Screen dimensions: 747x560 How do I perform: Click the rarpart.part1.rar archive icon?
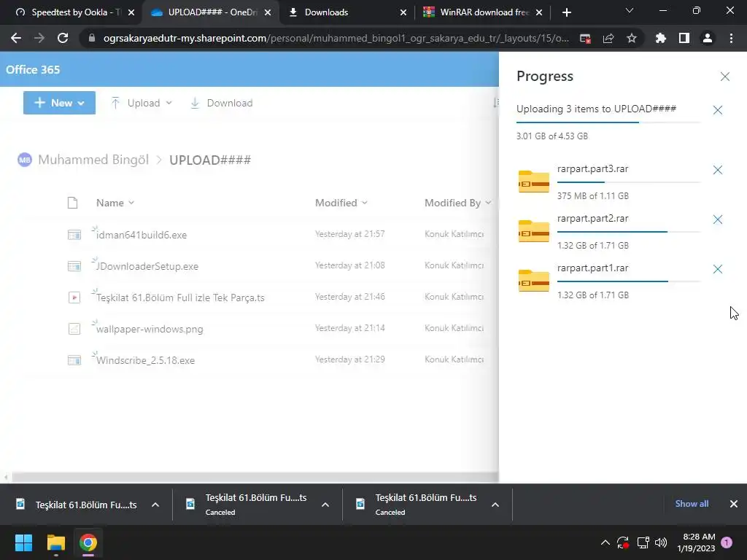tap(533, 281)
